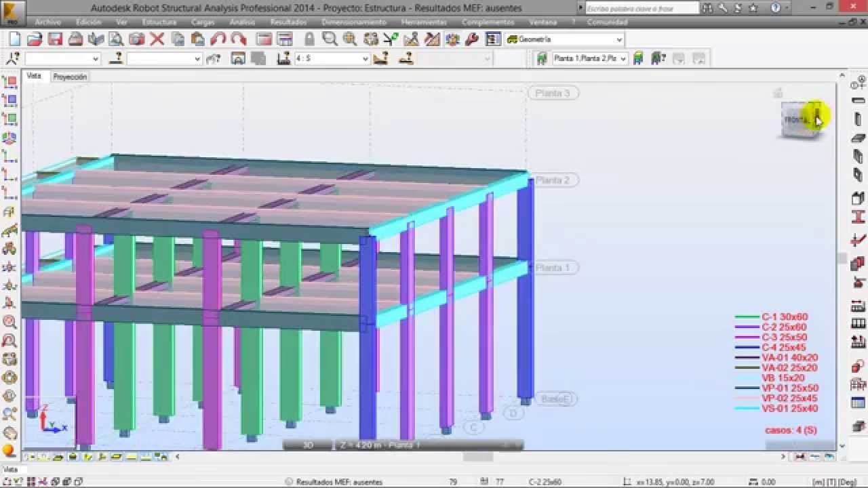
Task: Click the padlock lock icon
Action: click(309, 39)
